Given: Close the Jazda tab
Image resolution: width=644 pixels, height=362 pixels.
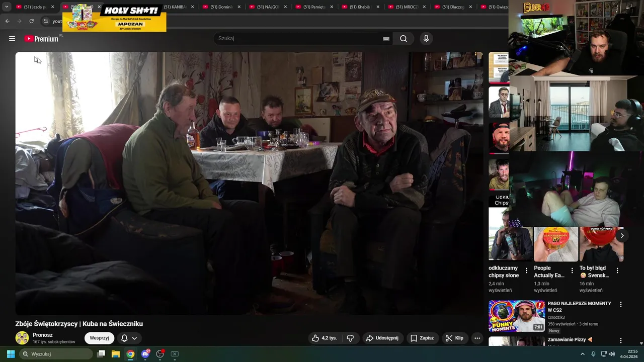Looking at the screenshot, I should (52, 7).
